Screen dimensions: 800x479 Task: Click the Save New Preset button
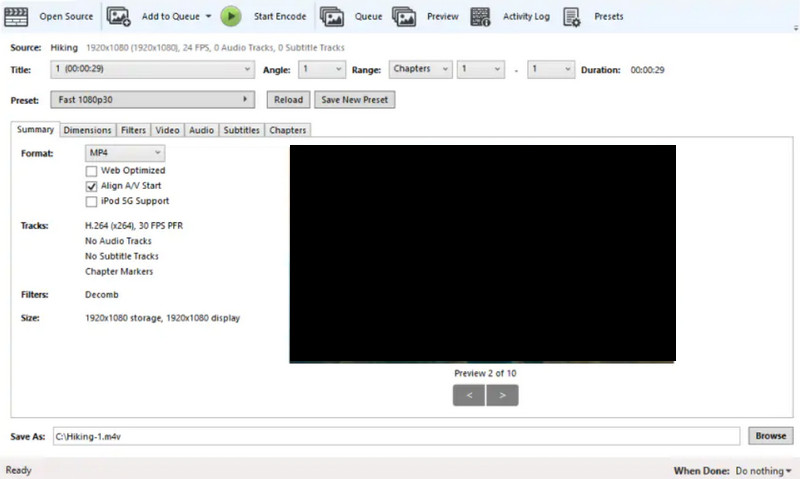(354, 100)
